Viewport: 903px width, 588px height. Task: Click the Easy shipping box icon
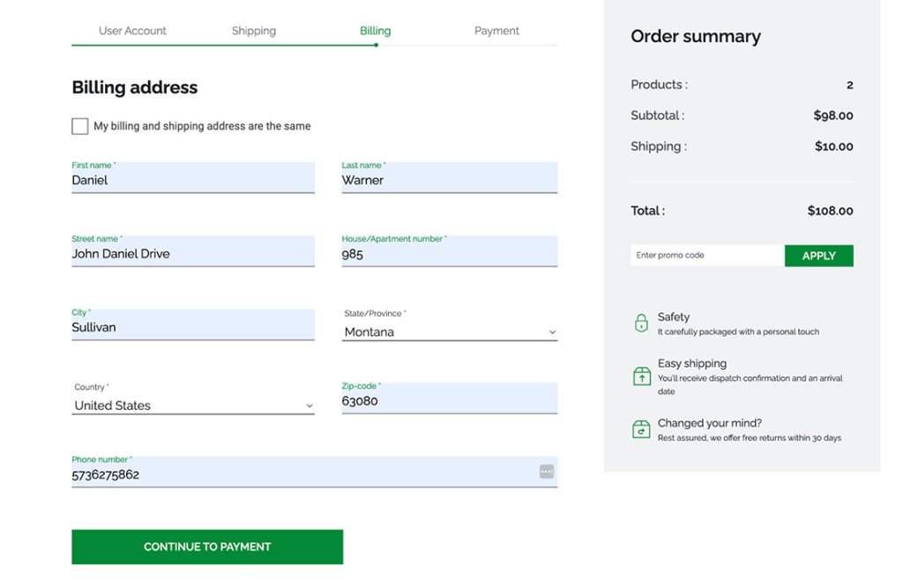tap(641, 376)
